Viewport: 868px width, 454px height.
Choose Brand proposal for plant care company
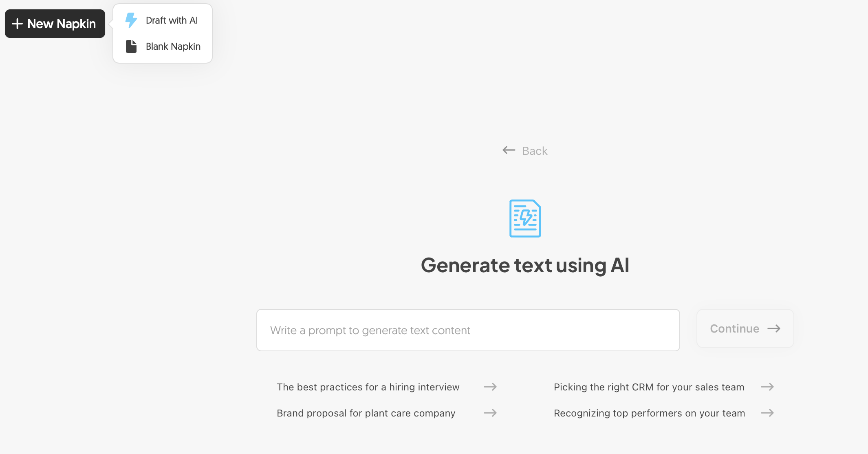[366, 413]
